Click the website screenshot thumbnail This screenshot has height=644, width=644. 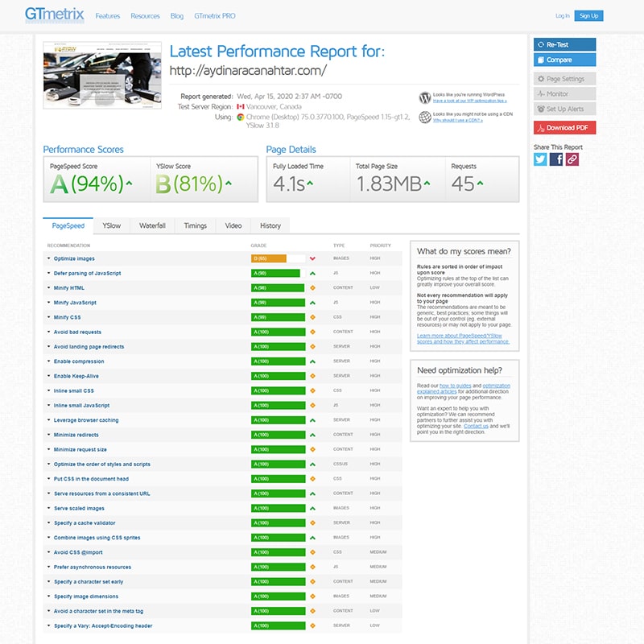click(x=102, y=87)
